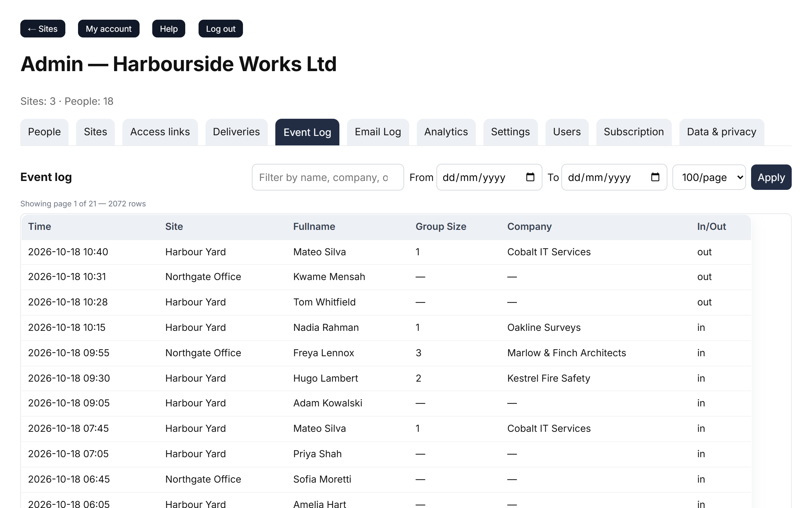Open the To date calendar picker icon
This screenshot has width=812, height=508.
pos(655,177)
